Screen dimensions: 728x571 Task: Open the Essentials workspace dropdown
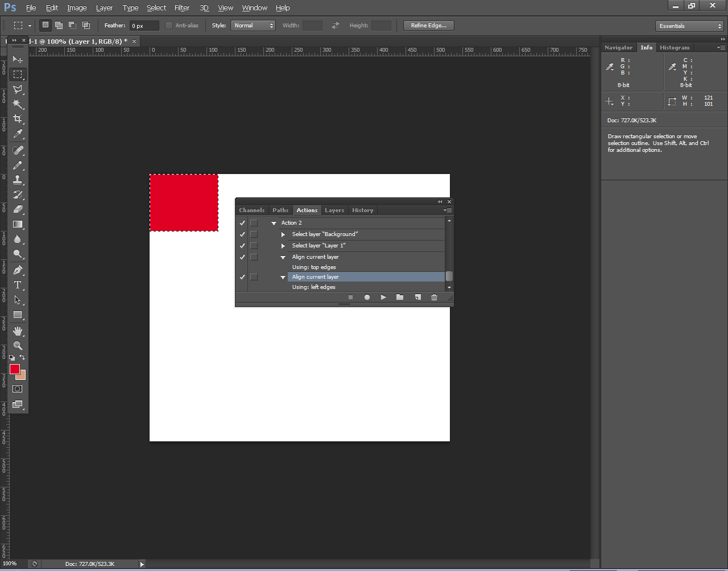tap(689, 26)
